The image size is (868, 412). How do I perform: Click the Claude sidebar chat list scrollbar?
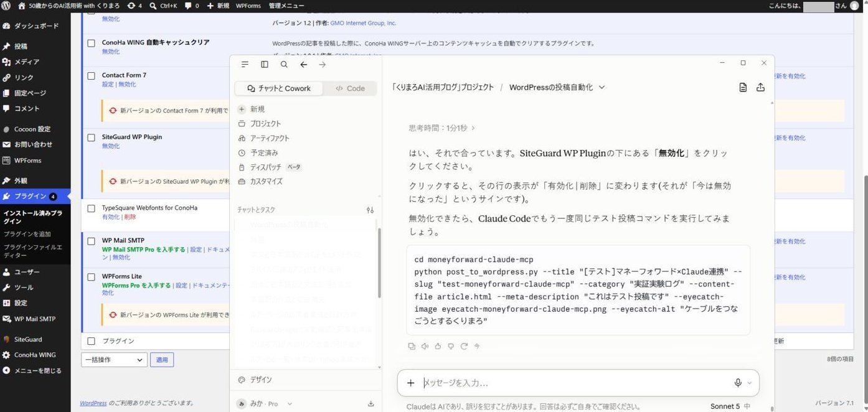tap(379, 261)
